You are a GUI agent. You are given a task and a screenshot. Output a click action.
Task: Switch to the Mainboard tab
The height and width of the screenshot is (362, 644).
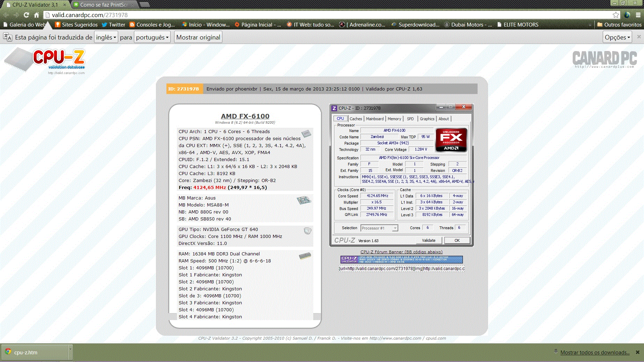pyautogui.click(x=375, y=119)
